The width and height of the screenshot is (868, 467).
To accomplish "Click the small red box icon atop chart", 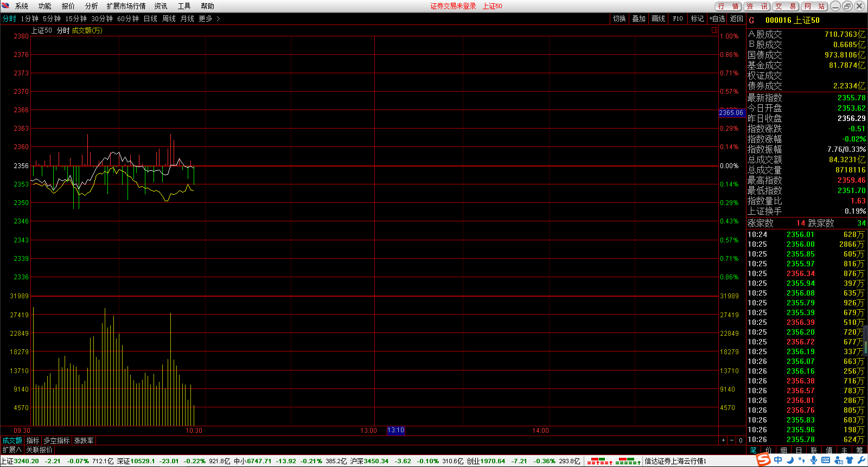I will point(714,30).
